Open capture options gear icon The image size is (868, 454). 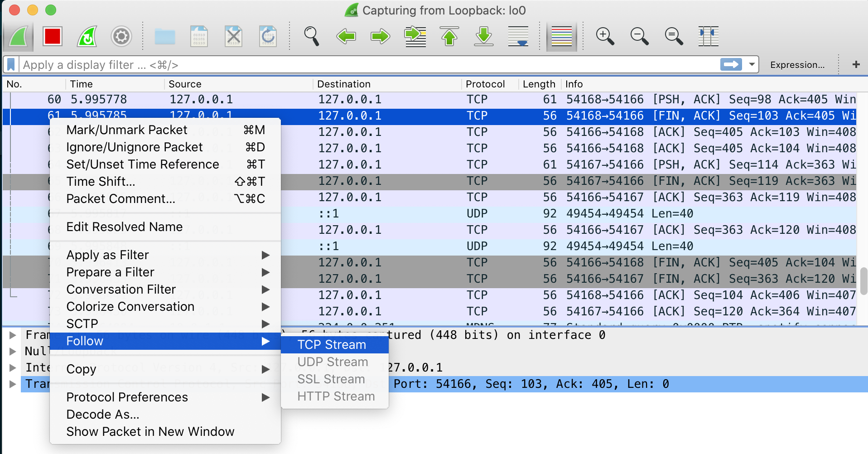[x=121, y=36]
